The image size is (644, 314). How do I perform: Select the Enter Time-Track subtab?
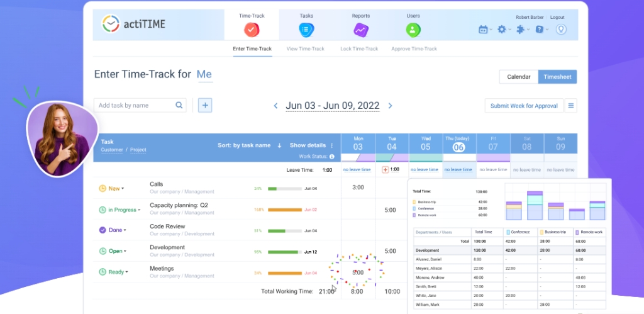252,49
